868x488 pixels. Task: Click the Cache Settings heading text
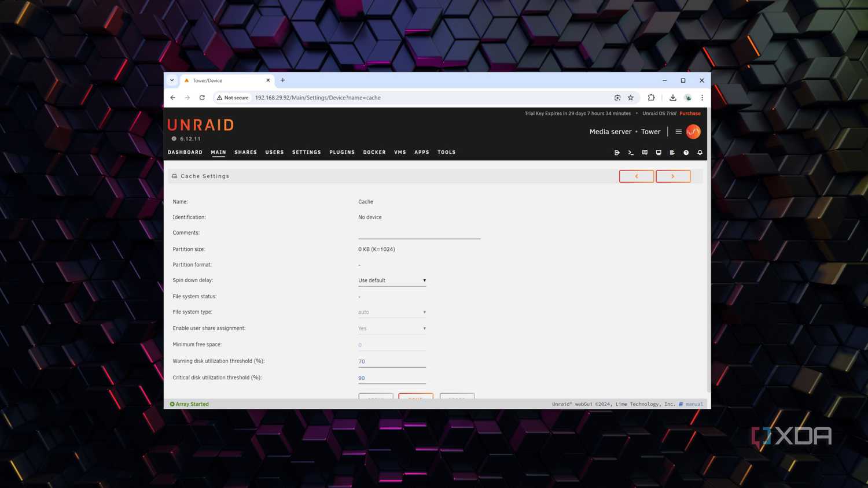[205, 176]
